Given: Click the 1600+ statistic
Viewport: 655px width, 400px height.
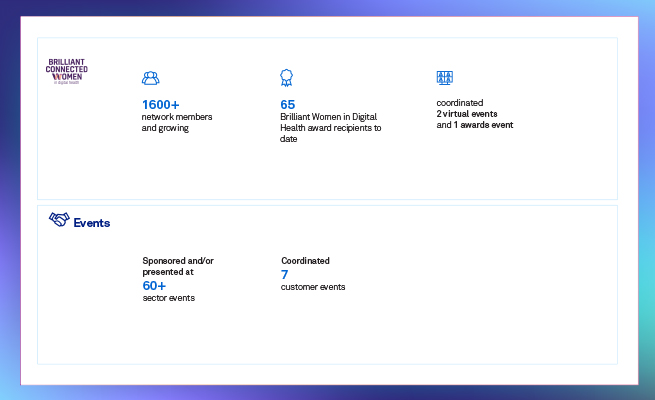Looking at the screenshot, I should (160, 104).
